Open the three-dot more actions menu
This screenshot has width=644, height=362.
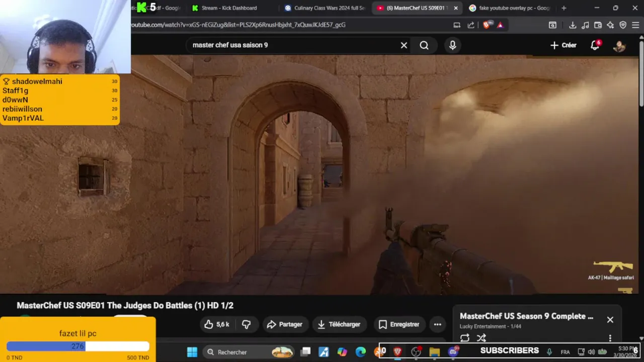tap(438, 324)
